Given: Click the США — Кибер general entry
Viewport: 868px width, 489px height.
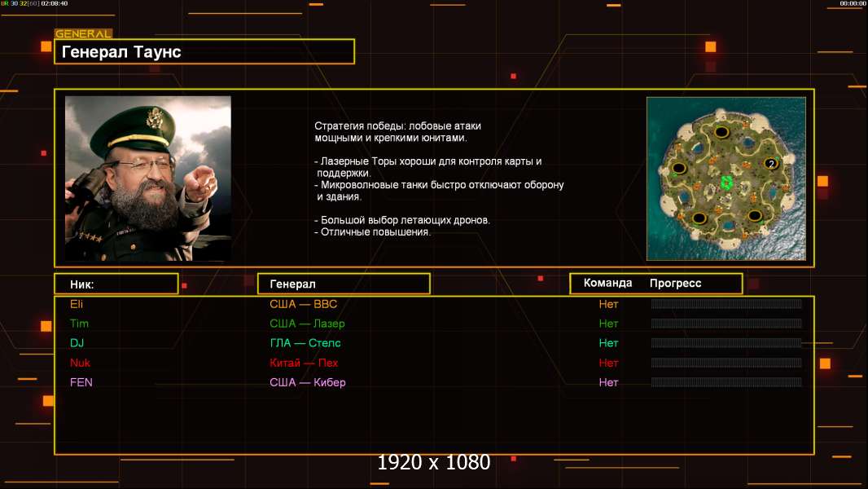Looking at the screenshot, I should coord(308,382).
